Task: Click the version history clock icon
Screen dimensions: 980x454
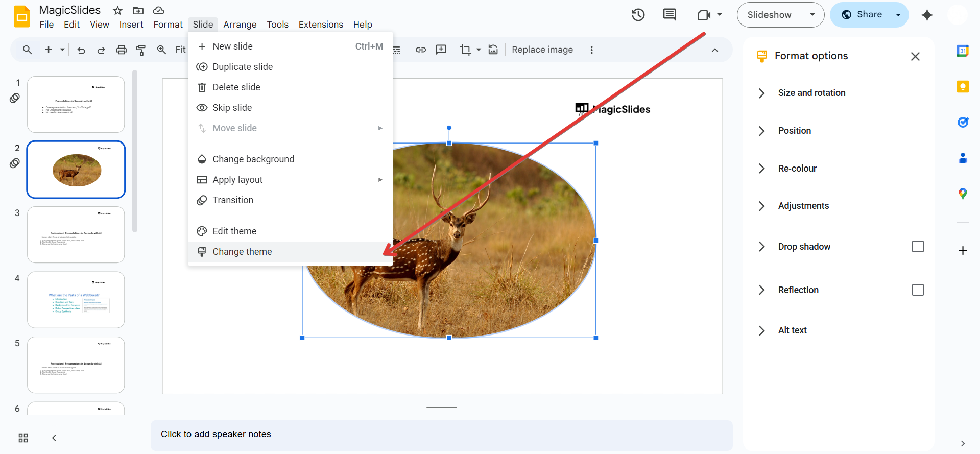Action: pos(638,15)
